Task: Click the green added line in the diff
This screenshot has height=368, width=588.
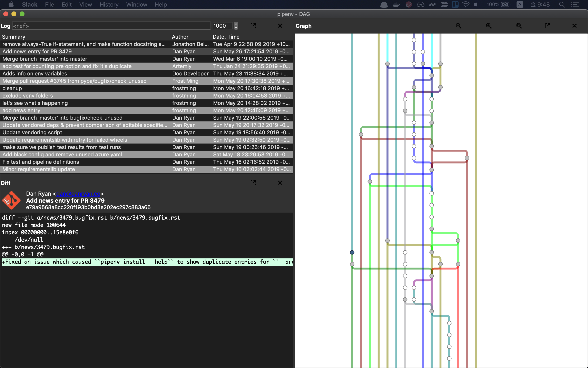Action: [147, 262]
